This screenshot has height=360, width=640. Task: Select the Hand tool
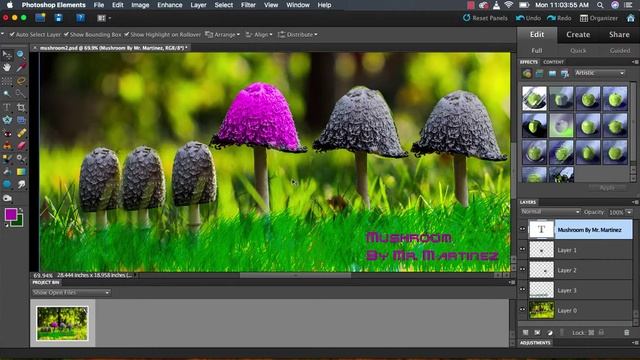(x=7, y=67)
